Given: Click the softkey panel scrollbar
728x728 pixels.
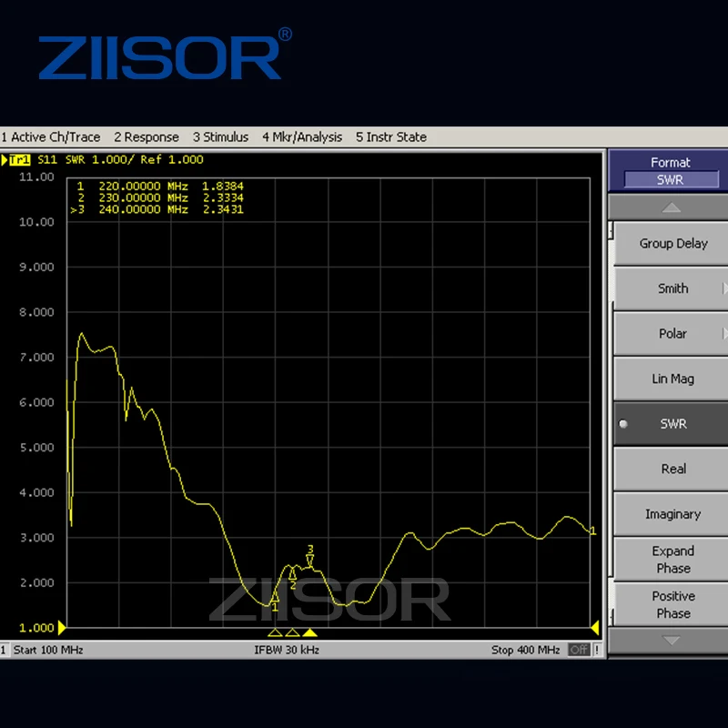Looking at the screenshot, I should (x=611, y=423).
